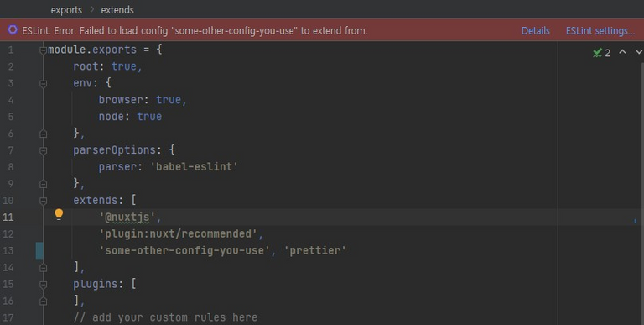Click the 'prettier' string on line 13
This screenshot has width=644, height=325.
(315, 250)
